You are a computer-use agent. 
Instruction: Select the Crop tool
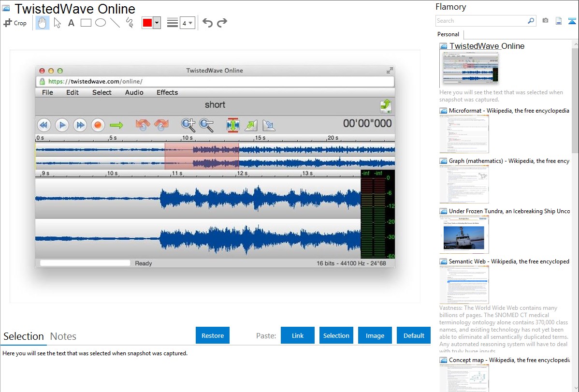15,23
